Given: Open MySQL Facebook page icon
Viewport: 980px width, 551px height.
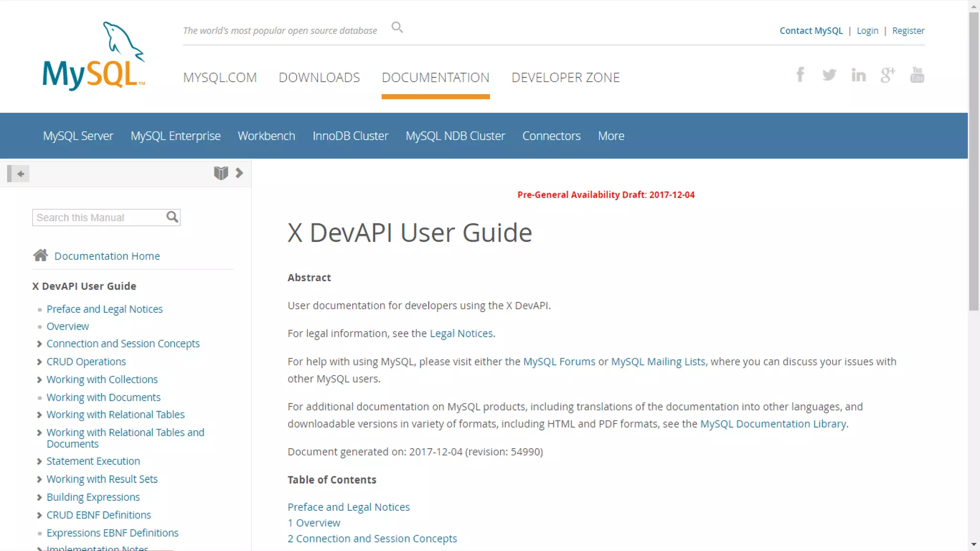Looking at the screenshot, I should pyautogui.click(x=800, y=75).
